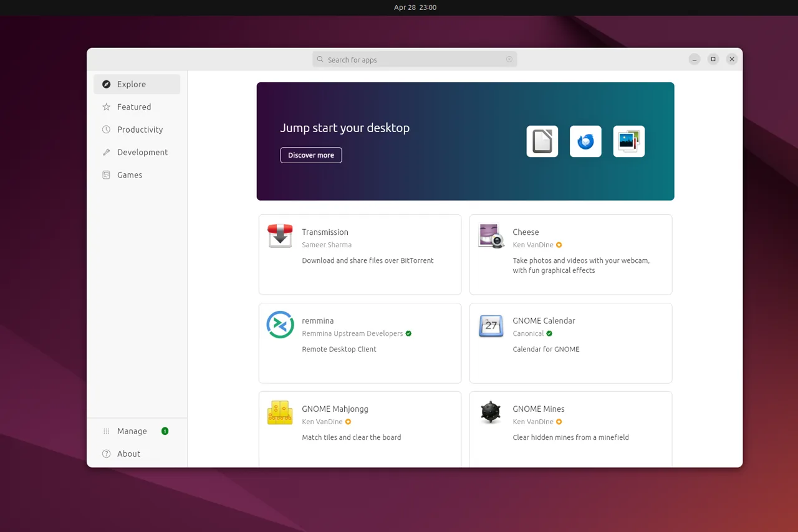Click the Featured star icon
The height and width of the screenshot is (532, 798).
pos(106,107)
